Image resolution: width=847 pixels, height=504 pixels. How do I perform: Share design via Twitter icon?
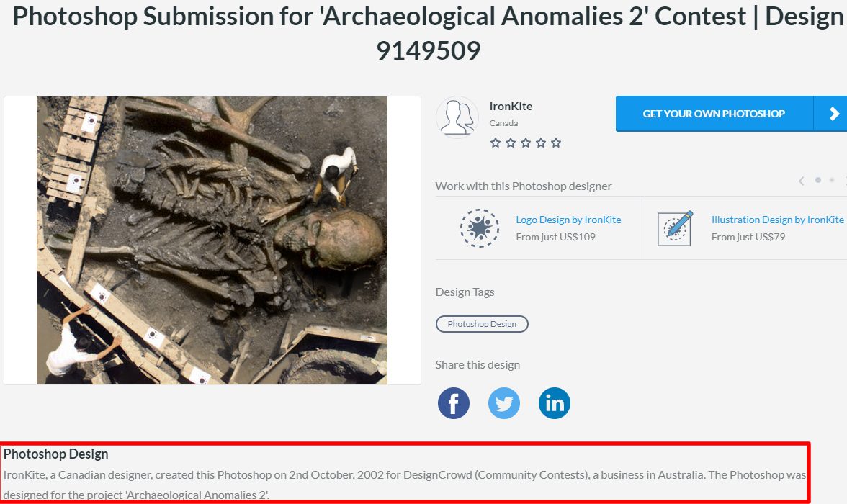click(504, 403)
